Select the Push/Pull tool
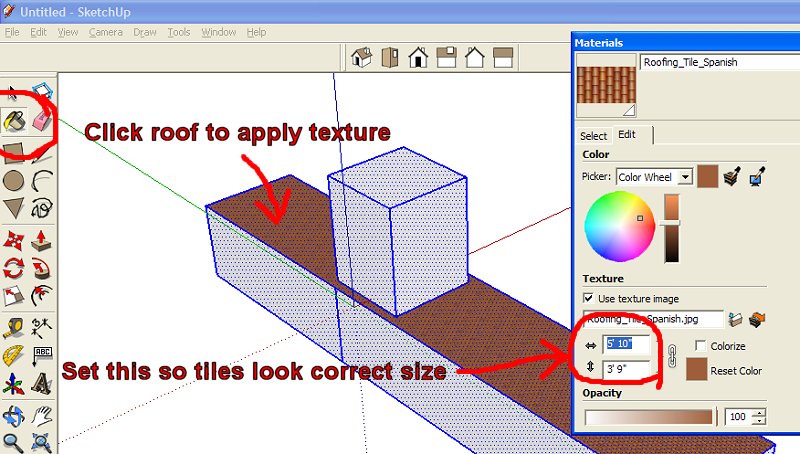Viewport: 800px width, 454px height. [41, 240]
